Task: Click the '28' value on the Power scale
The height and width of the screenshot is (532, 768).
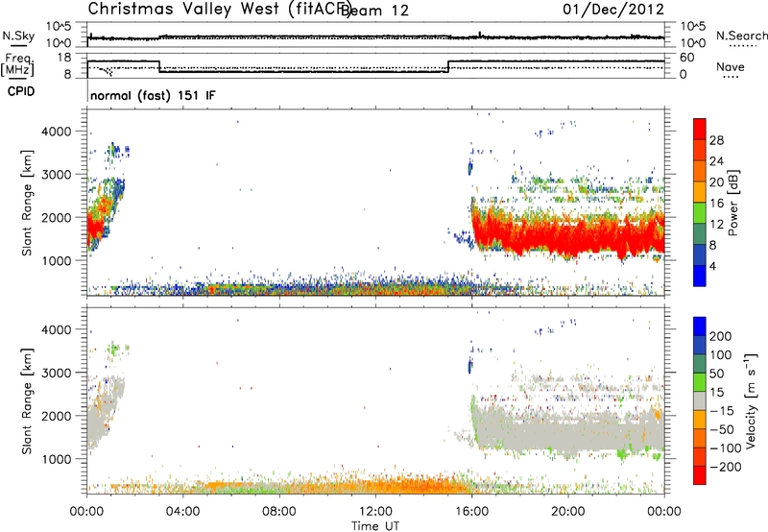Action: click(716, 140)
